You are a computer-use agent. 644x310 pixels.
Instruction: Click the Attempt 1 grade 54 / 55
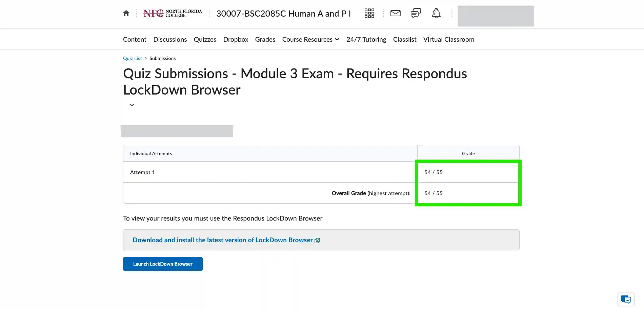pyautogui.click(x=434, y=172)
